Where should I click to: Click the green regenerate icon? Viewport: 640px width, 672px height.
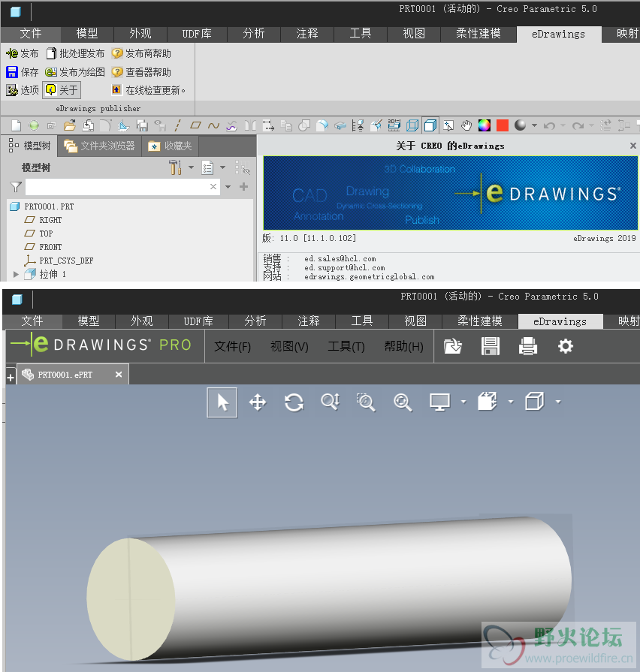tap(34, 125)
